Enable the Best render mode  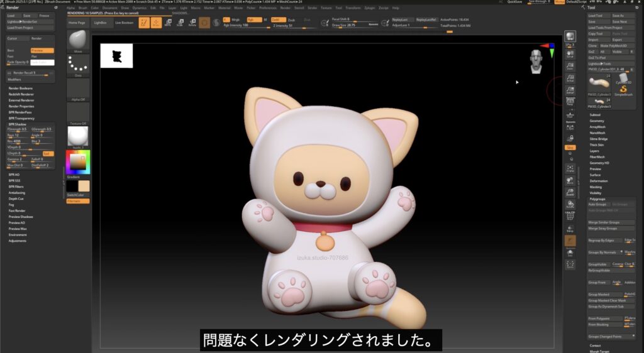click(x=18, y=50)
